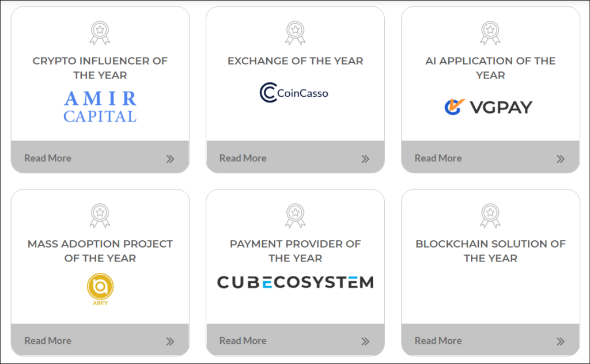Click the award ribbon icon above Payment Provider
The image size is (590, 364).
coord(296,216)
